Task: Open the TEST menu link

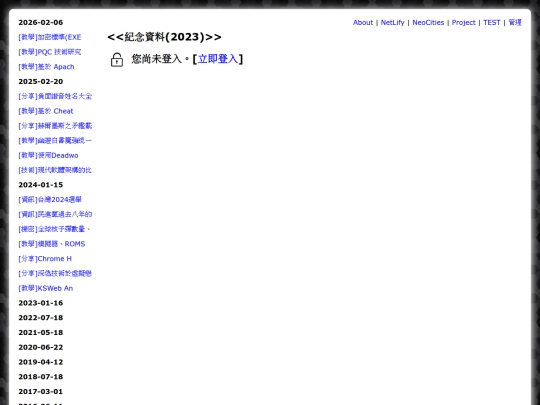Action: pyautogui.click(x=491, y=22)
